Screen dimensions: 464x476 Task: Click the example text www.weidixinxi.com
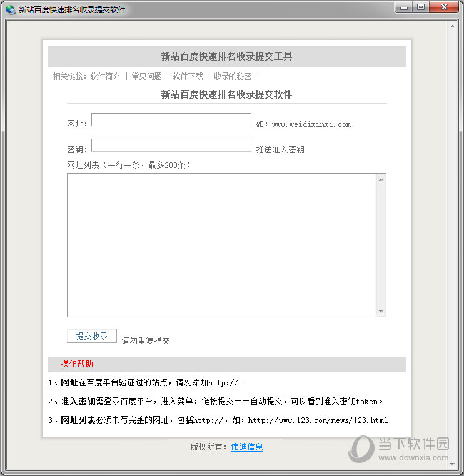(x=311, y=124)
